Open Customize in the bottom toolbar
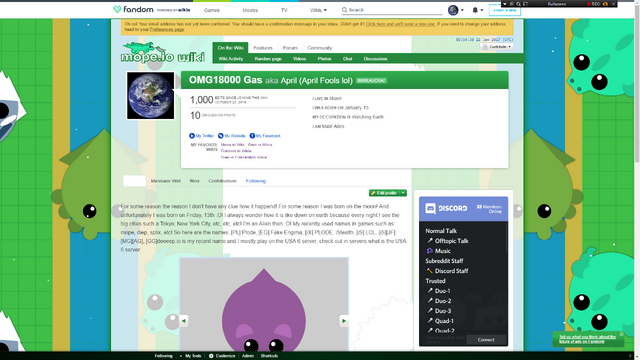Viewport: 640px width, 360px height. [222, 356]
